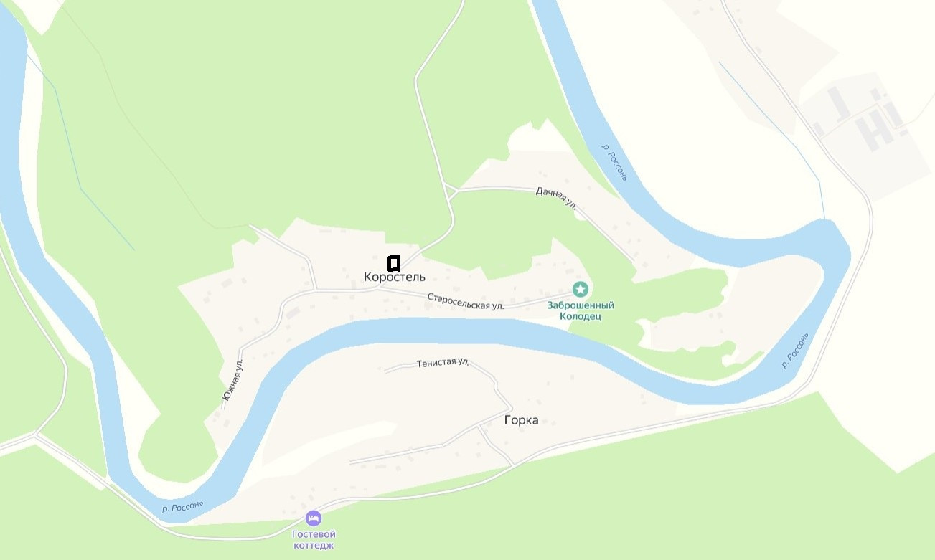Click the Заброшенный Колодец text label
The image size is (935, 560).
coord(581,310)
